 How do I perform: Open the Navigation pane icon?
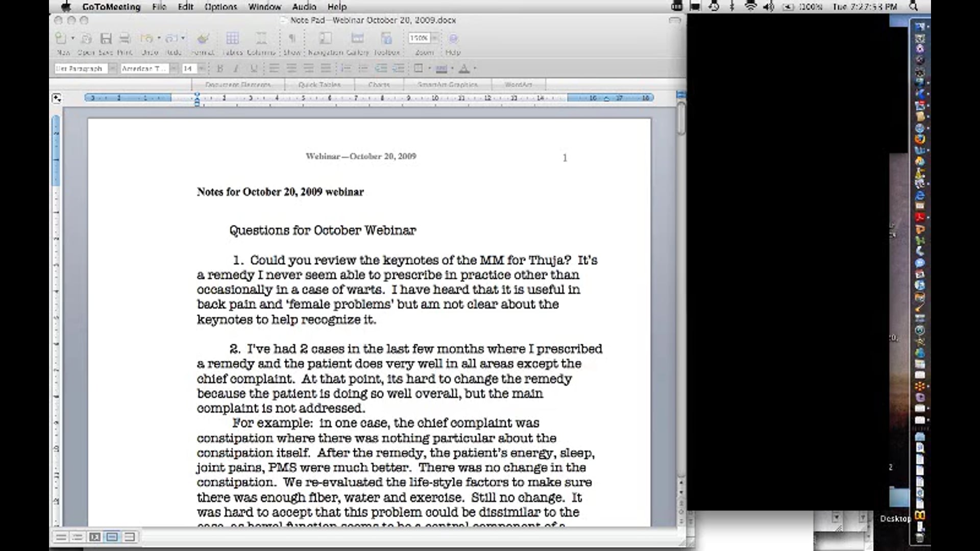coord(325,39)
